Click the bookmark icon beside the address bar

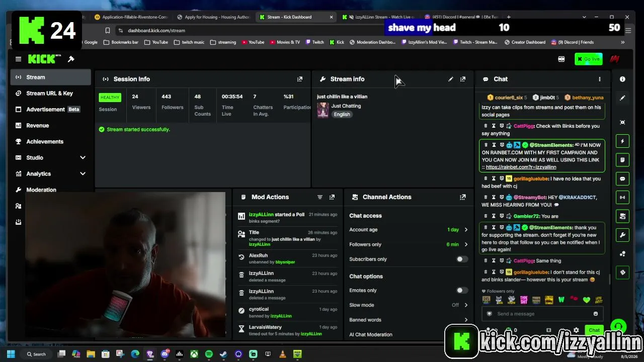[108, 31]
